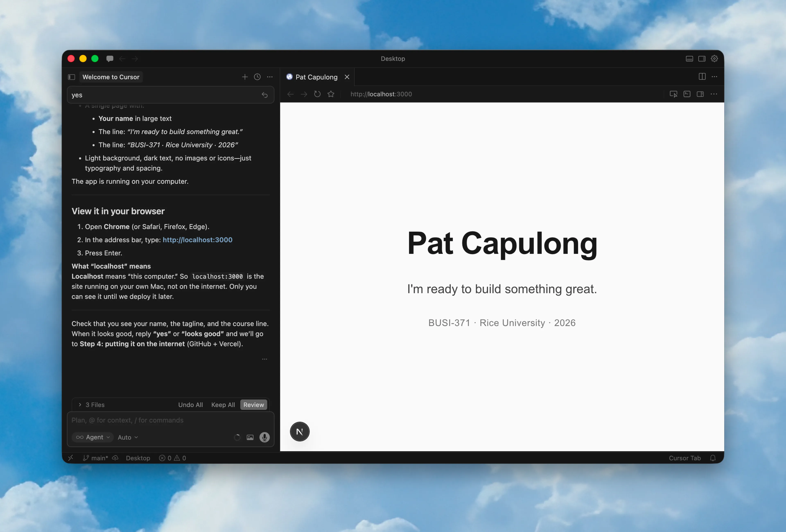Screen dimensions: 786x532
Task: Open chat history clock icon
Action: [257, 77]
